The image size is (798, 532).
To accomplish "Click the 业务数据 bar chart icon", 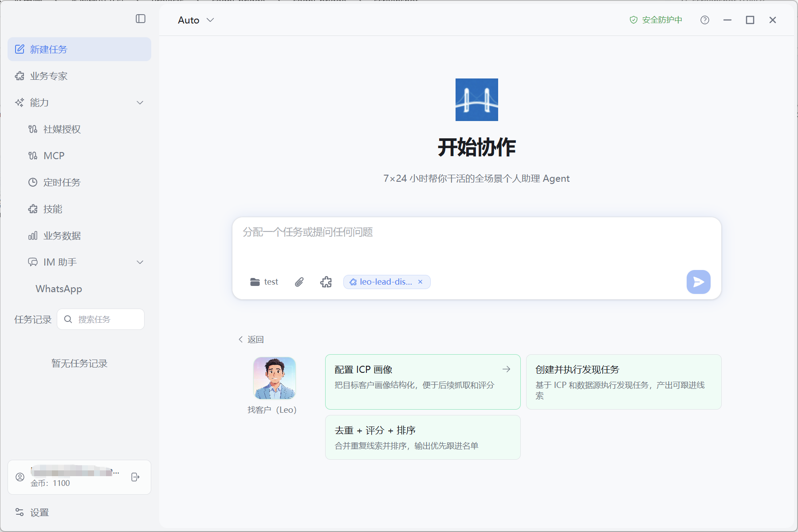I will 33,235.
